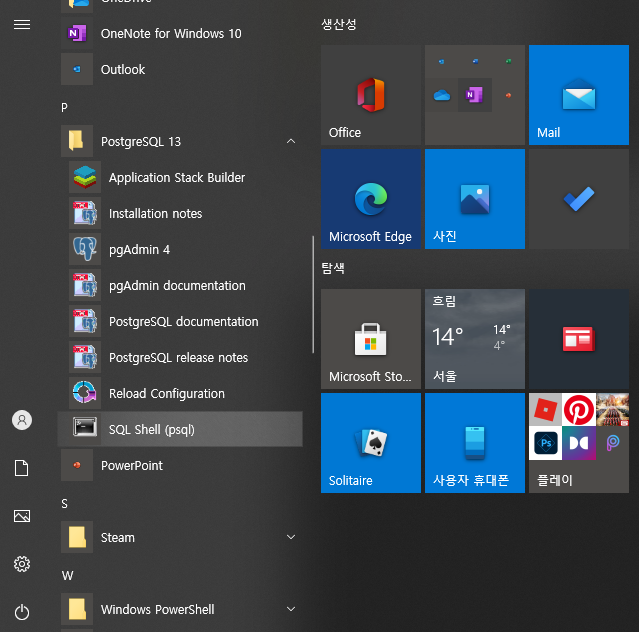
Task: Click the PostgreSQL 13 folder icon
Action: coord(77,141)
